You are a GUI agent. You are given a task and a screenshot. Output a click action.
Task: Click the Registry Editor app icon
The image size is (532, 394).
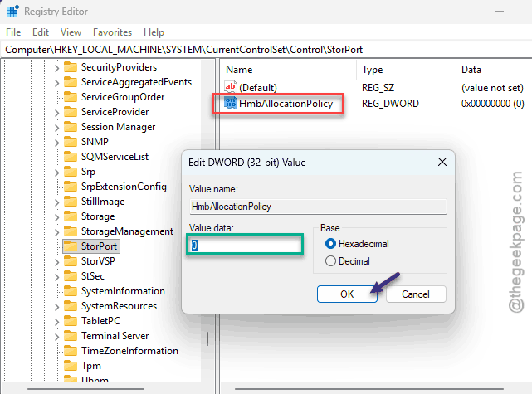point(12,11)
